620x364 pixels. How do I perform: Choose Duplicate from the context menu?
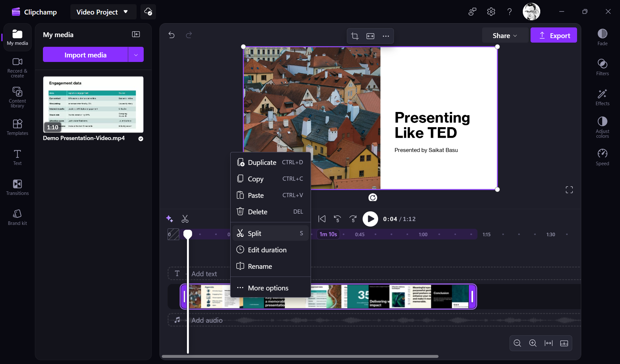(270, 162)
